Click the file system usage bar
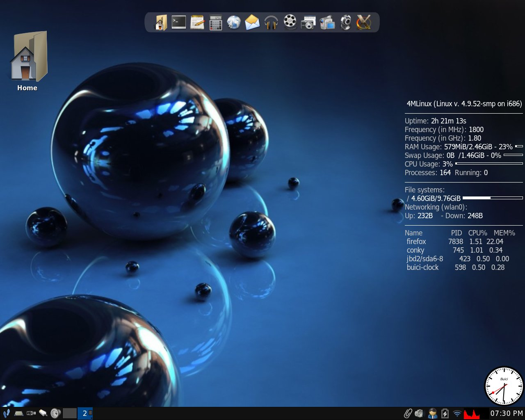The height and width of the screenshot is (420, 525). click(493, 198)
